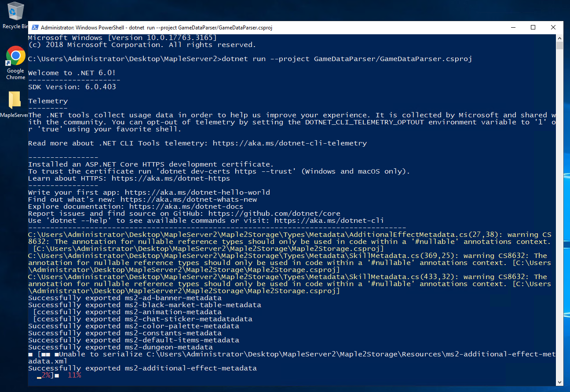Click the 'dotnet run --project' command line
This screenshot has height=392, width=570.
pos(250,59)
